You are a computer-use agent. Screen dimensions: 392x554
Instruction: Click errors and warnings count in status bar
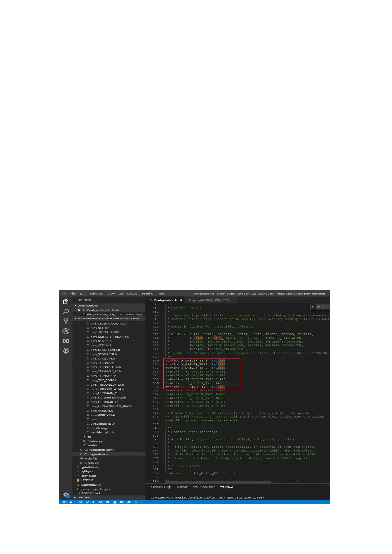(x=69, y=502)
